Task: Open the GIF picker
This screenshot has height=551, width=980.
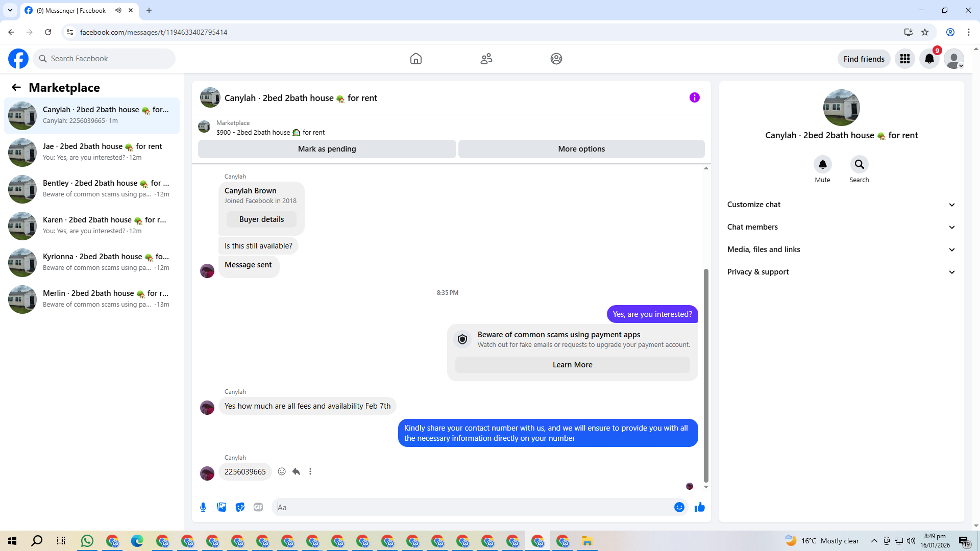Action: [x=258, y=507]
